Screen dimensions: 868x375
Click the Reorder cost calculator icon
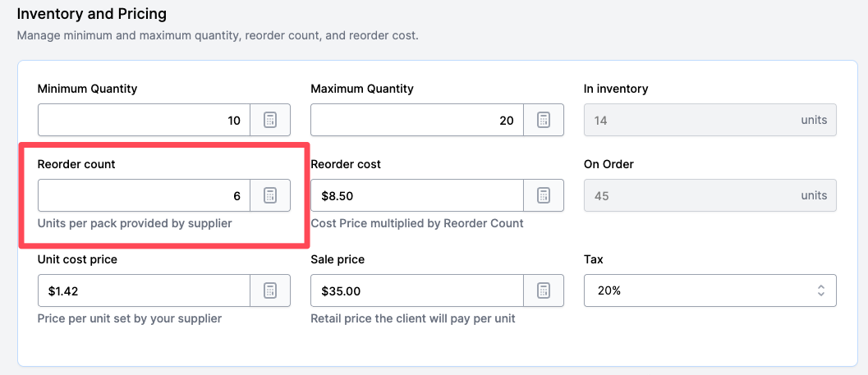tap(543, 196)
